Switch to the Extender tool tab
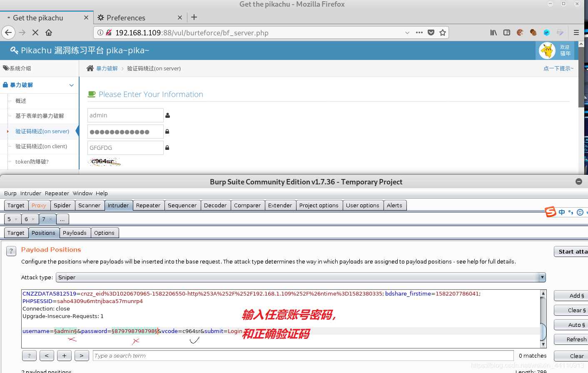Image resolution: width=588 pixels, height=373 pixels. [x=280, y=205]
